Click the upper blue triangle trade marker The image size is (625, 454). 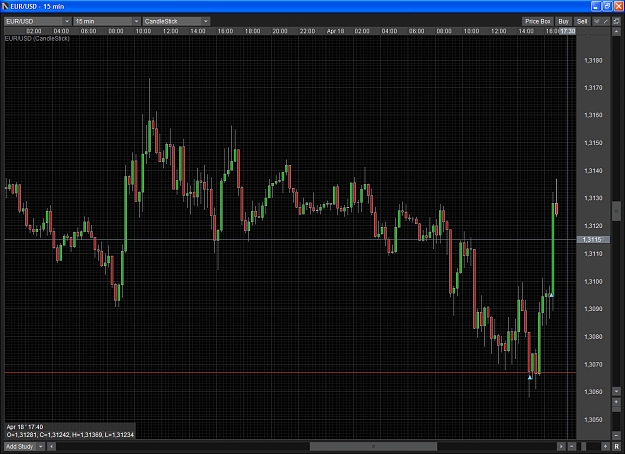pyautogui.click(x=552, y=295)
